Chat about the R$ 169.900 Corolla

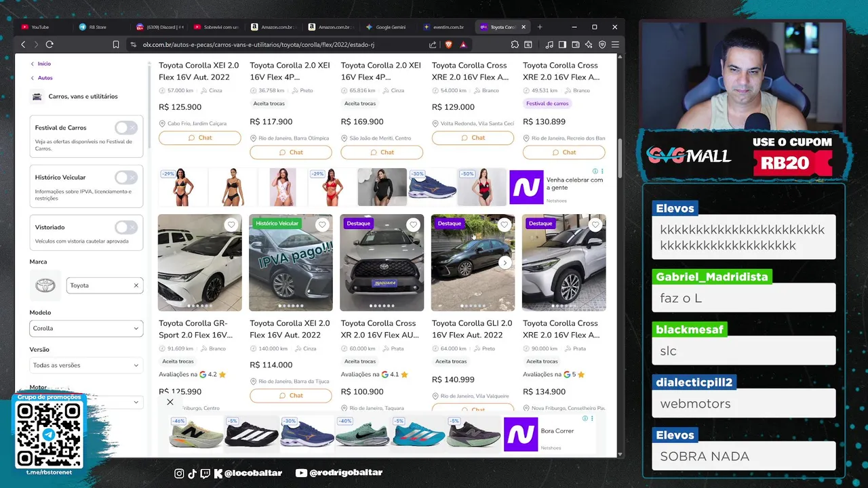coord(382,152)
